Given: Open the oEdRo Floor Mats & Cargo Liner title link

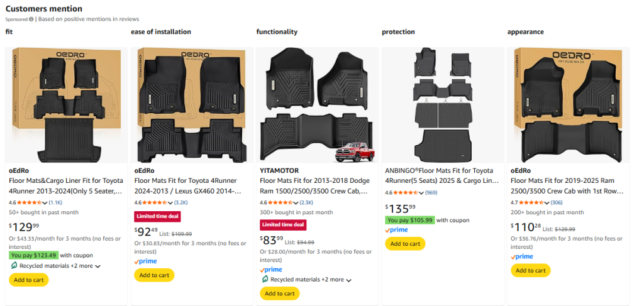Looking at the screenshot, I should [65, 185].
